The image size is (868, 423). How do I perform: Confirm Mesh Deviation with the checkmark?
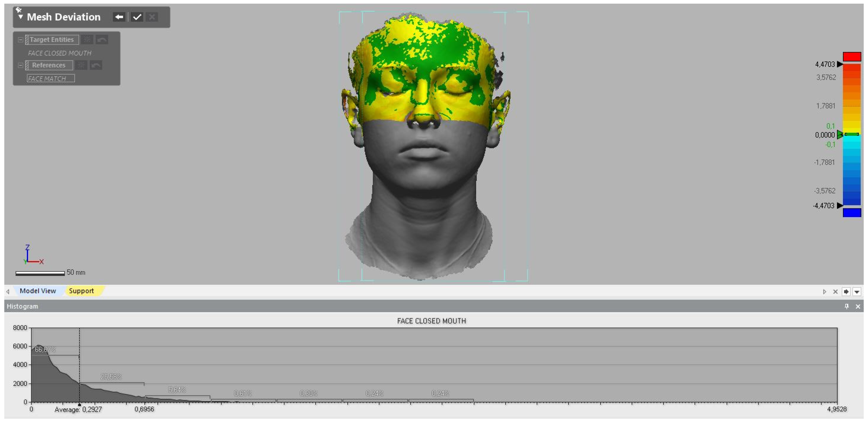coord(137,17)
